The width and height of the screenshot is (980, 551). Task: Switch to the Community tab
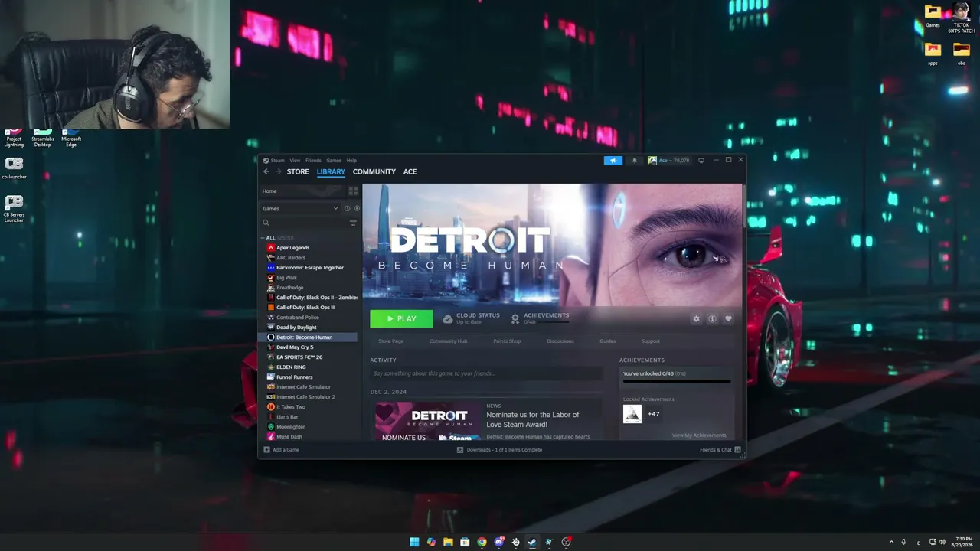[374, 171]
